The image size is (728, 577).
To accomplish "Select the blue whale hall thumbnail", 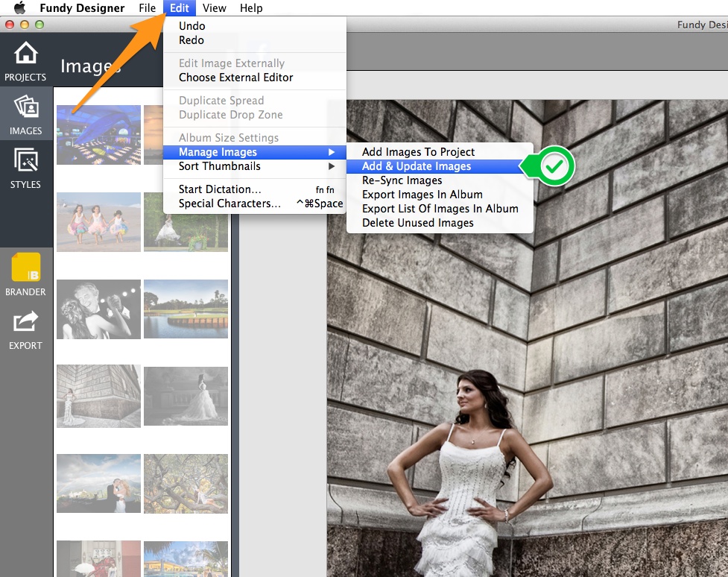I will coord(98,135).
